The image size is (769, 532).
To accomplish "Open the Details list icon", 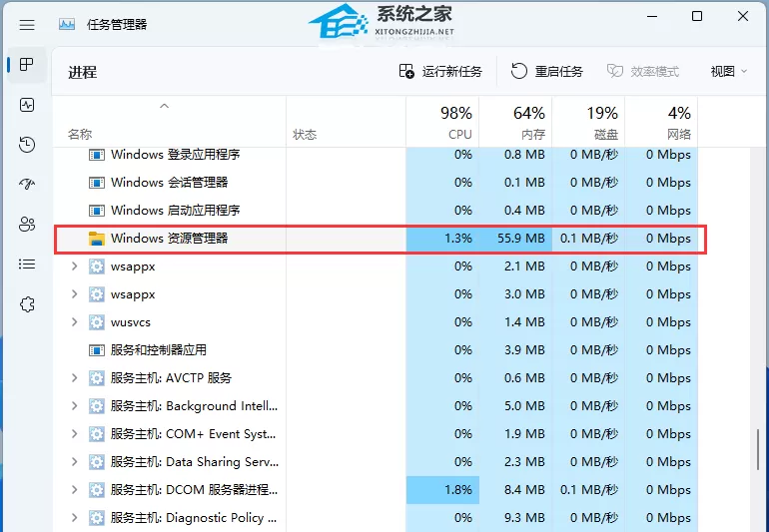I will point(27,265).
